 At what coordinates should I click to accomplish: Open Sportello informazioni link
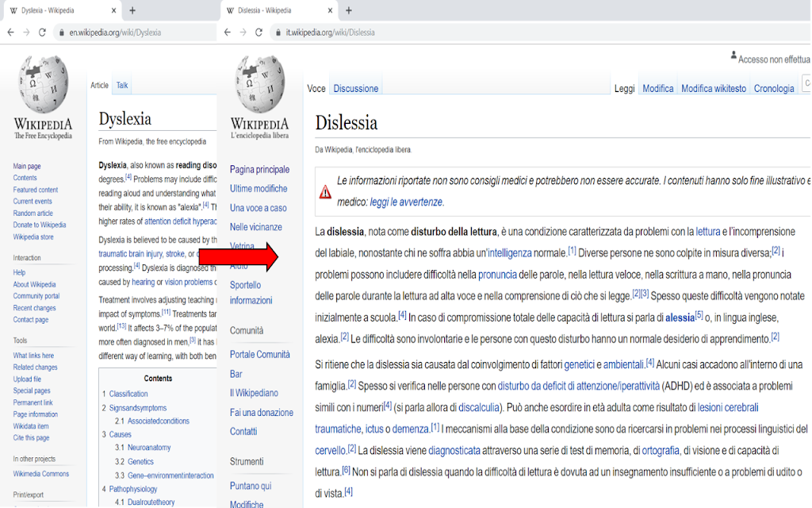(251, 293)
